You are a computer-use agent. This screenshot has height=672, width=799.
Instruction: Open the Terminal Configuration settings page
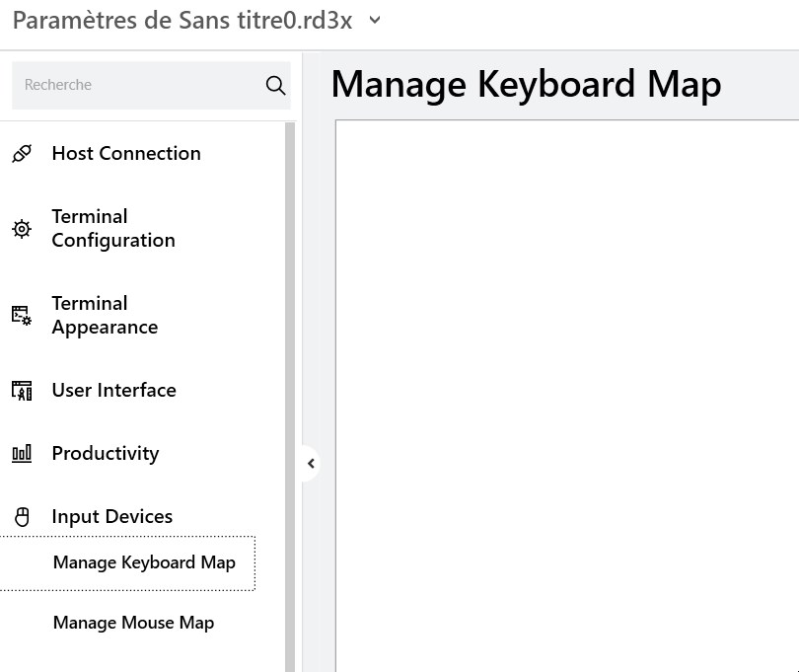112,228
